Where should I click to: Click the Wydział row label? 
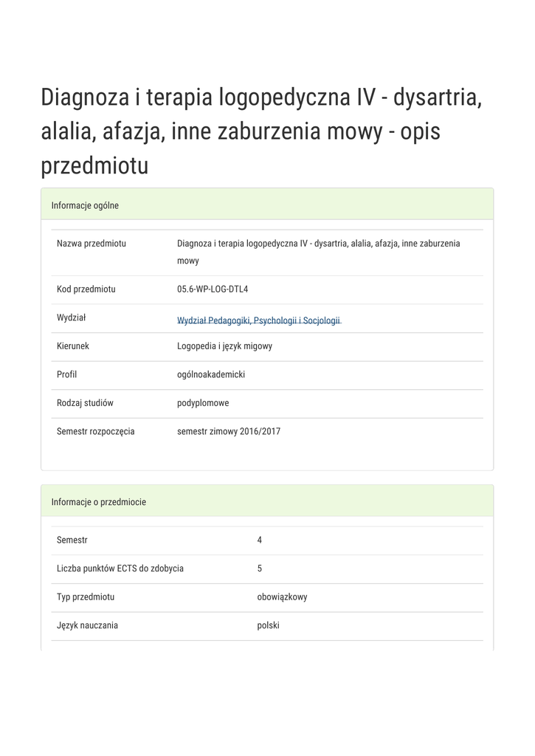click(x=72, y=317)
